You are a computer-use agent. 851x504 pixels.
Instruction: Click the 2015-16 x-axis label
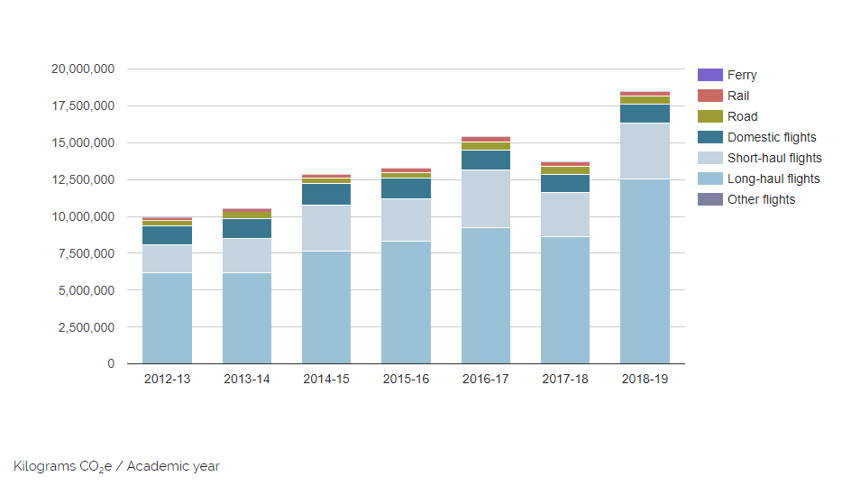[x=406, y=379]
